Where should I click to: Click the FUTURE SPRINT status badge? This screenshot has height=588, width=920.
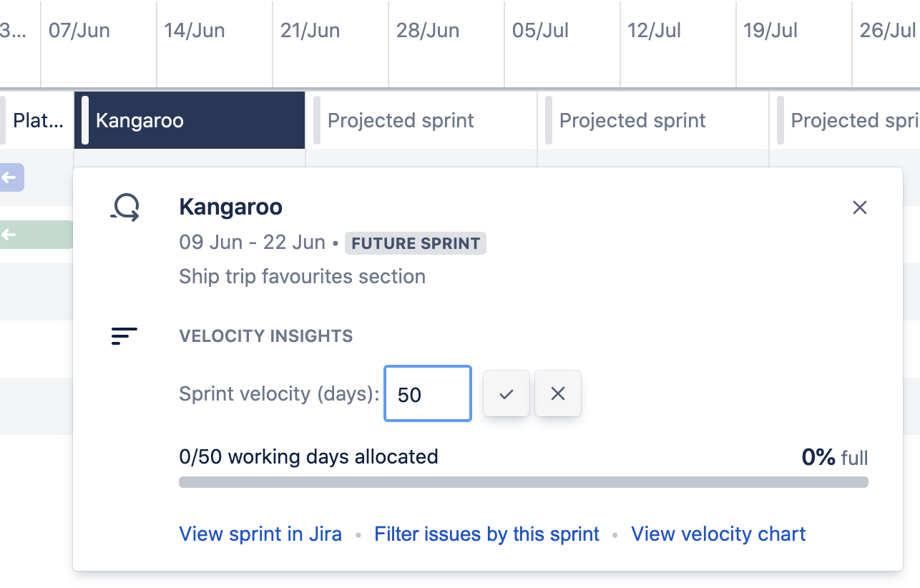click(416, 243)
